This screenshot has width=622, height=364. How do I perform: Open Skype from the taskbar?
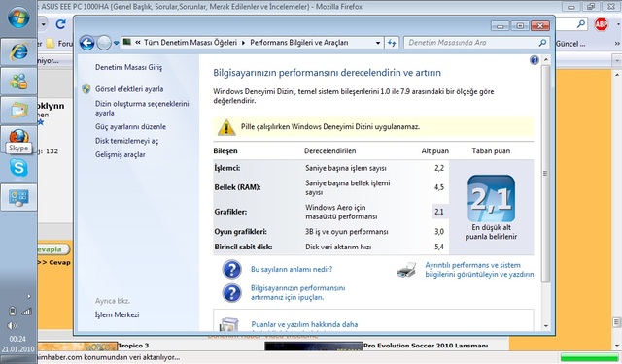coord(18,168)
